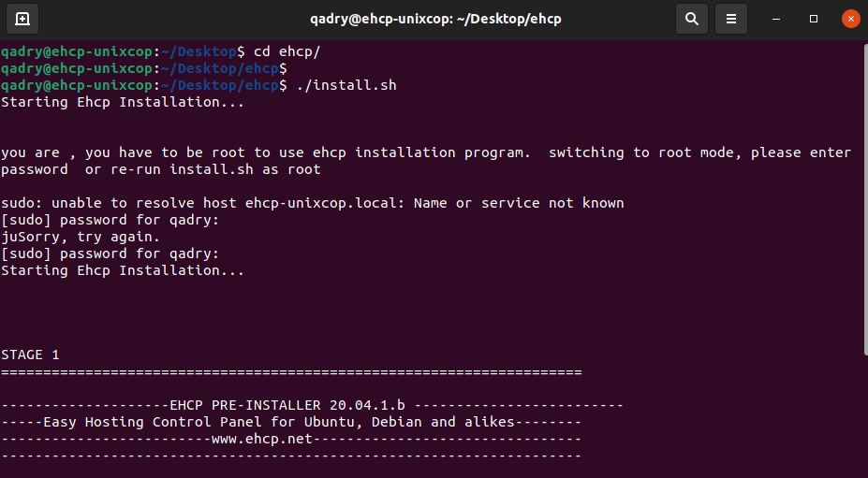The width and height of the screenshot is (868, 478).
Task: Close the terminal with the orange X
Action: click(850, 19)
